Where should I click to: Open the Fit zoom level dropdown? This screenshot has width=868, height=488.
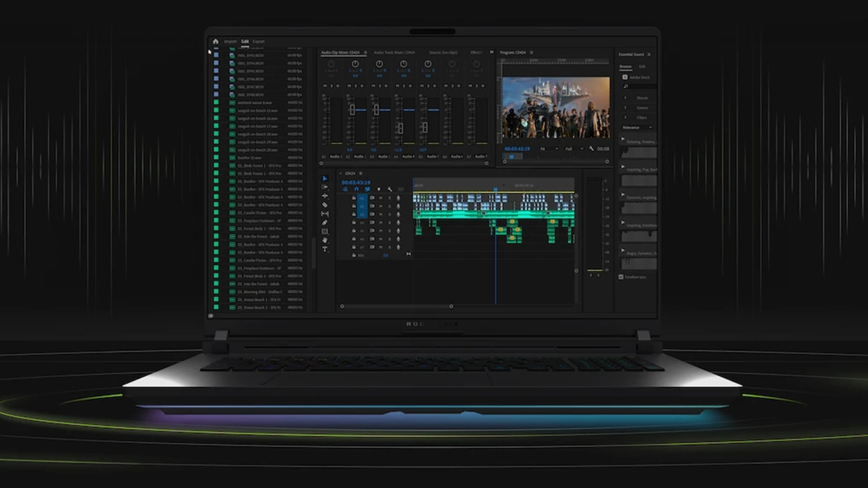pyautogui.click(x=549, y=149)
